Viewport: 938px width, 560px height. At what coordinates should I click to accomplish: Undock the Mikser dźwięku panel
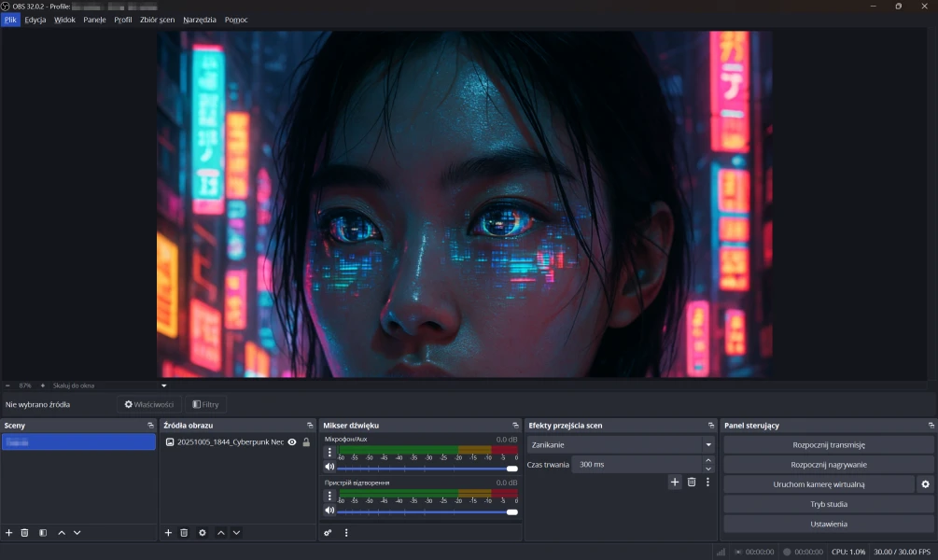pyautogui.click(x=515, y=426)
